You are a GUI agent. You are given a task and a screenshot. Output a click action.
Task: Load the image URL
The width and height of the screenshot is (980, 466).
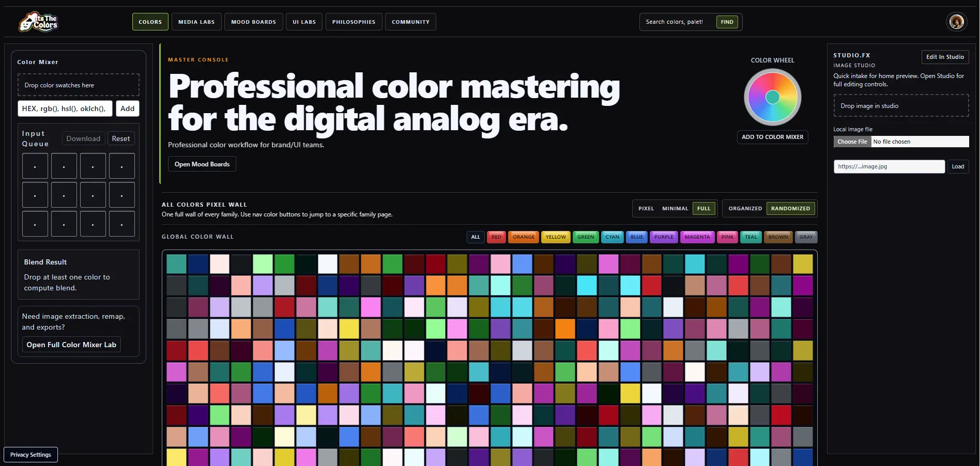(958, 166)
